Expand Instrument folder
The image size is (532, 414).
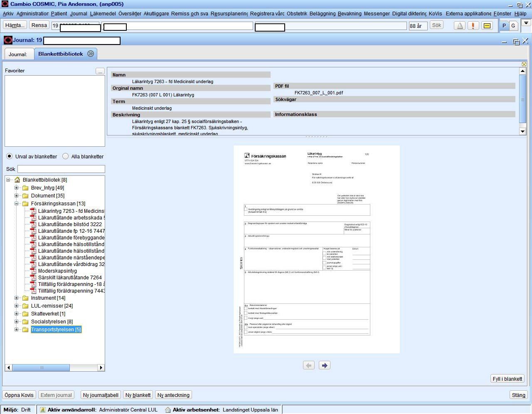[x=17, y=298]
